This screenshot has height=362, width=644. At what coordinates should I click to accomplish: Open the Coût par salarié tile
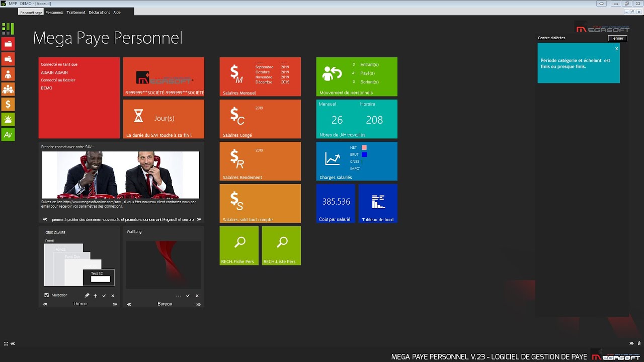click(x=336, y=203)
